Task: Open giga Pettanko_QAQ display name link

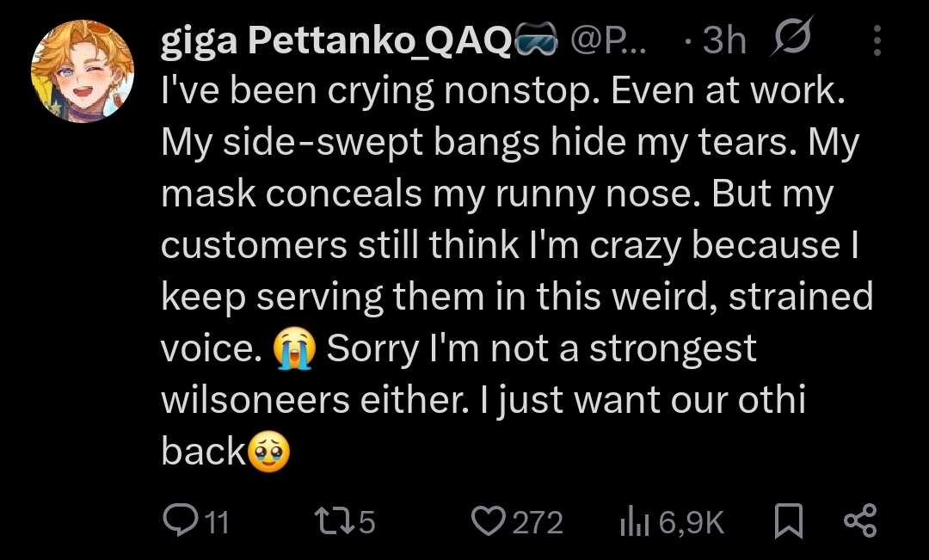Action: click(x=336, y=40)
